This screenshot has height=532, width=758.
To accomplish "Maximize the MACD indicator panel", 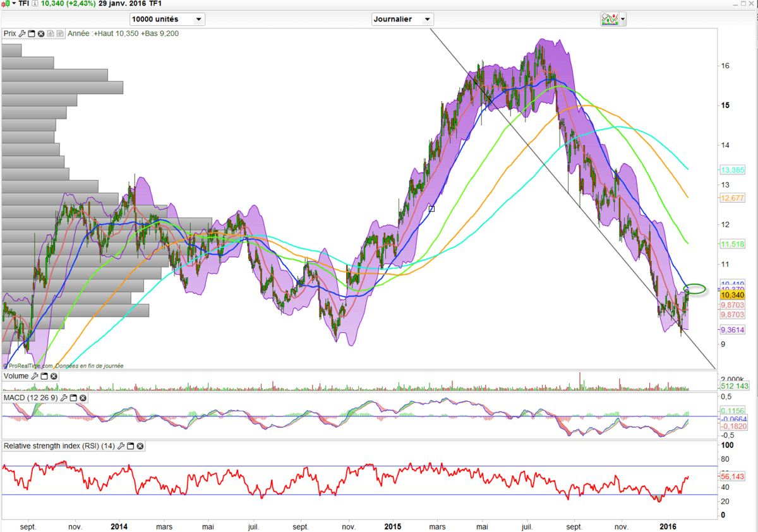I will (73, 398).
